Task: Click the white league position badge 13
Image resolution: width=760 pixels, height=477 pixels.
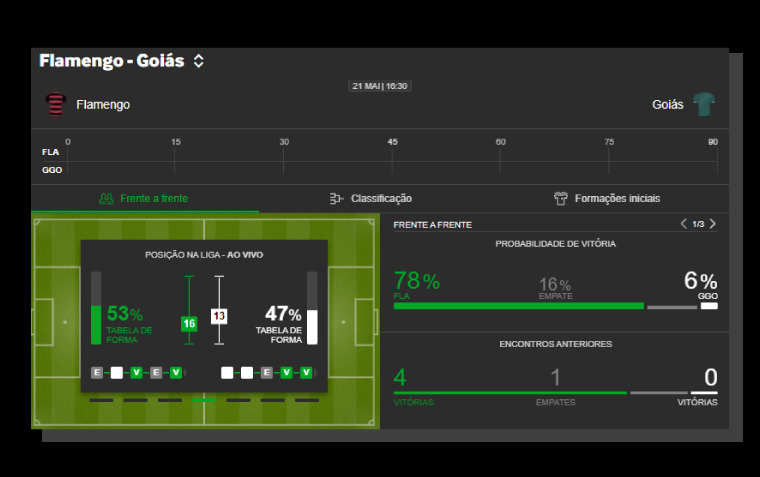Action: point(219,316)
